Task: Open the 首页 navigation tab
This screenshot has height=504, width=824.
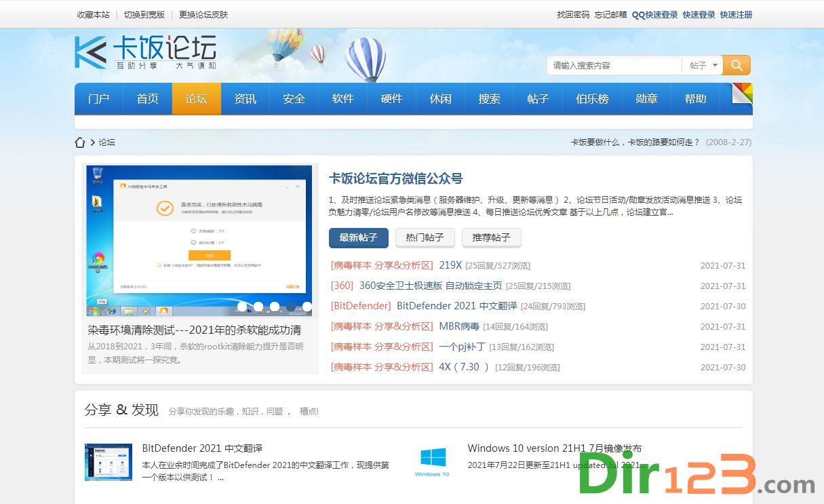Action: pyautogui.click(x=148, y=99)
